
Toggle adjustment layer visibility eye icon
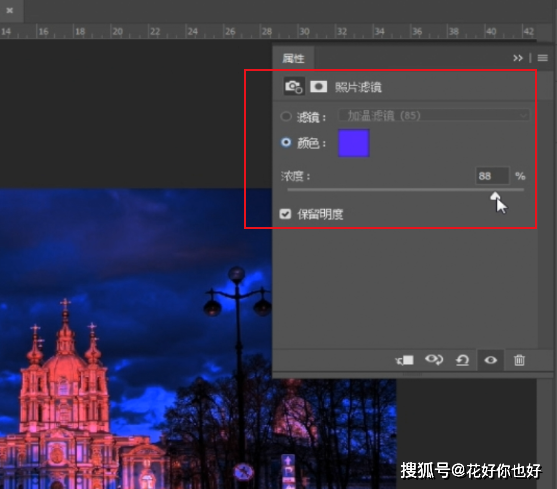pyautogui.click(x=491, y=360)
